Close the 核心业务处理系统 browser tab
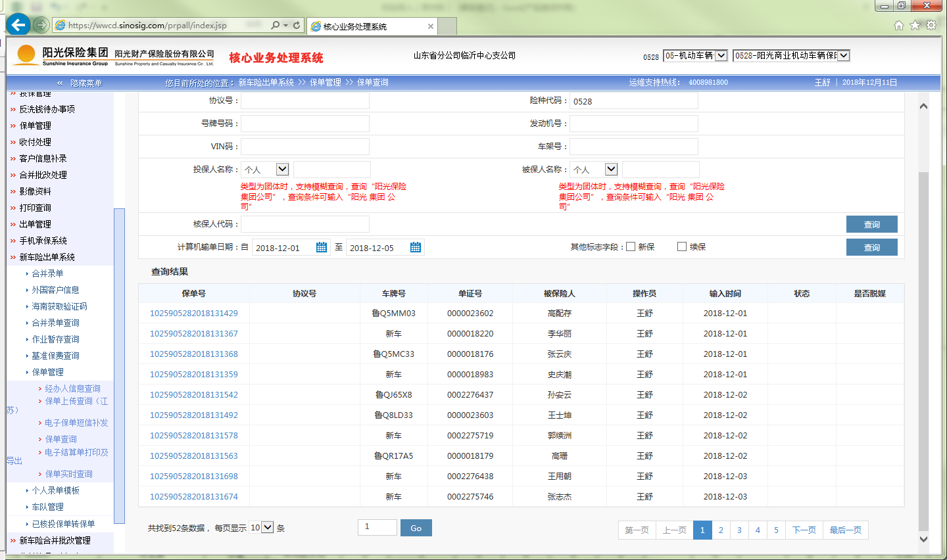 431,26
